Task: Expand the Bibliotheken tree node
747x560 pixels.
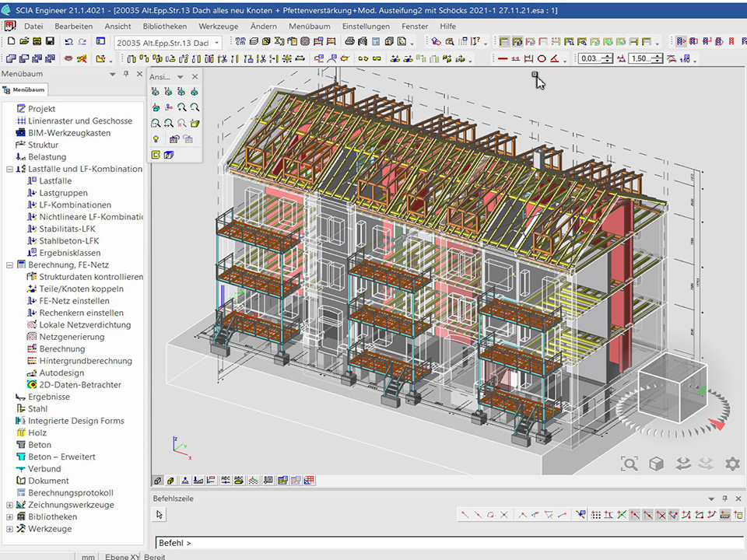Action: pos(9,517)
